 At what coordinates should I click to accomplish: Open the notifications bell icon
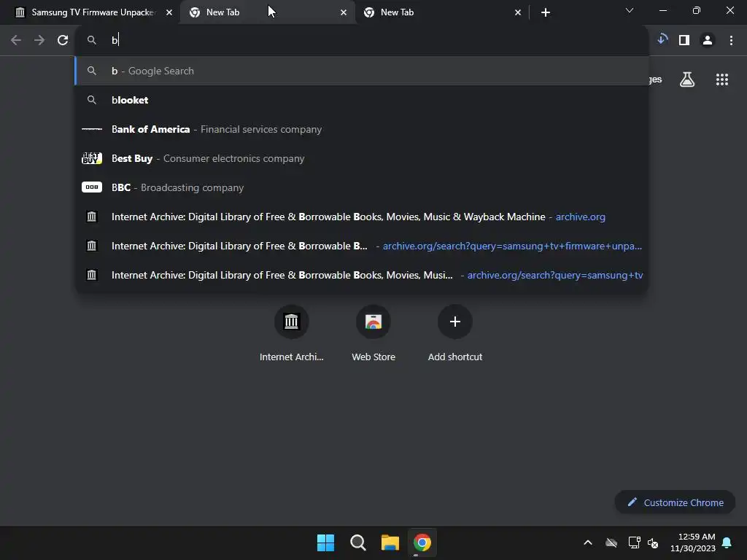(x=727, y=542)
